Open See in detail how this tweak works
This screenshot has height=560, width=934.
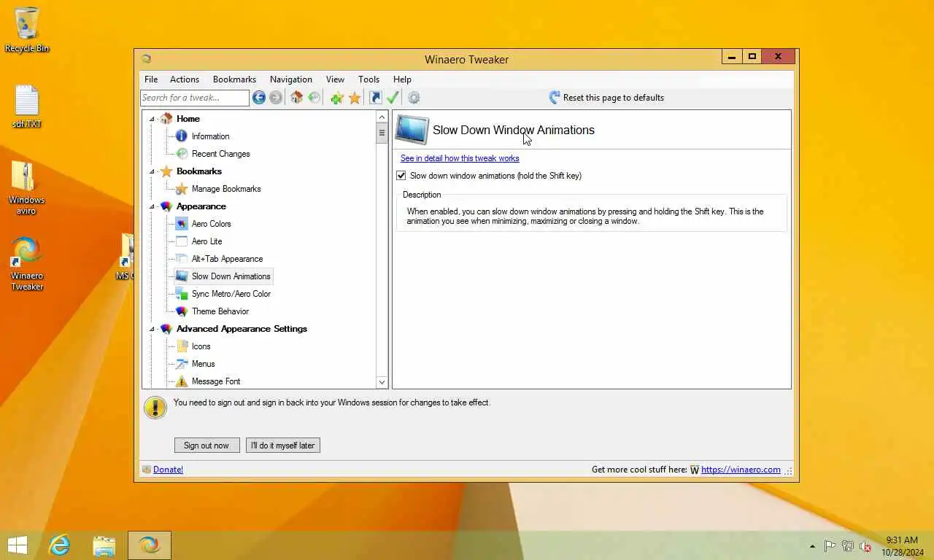pos(460,158)
